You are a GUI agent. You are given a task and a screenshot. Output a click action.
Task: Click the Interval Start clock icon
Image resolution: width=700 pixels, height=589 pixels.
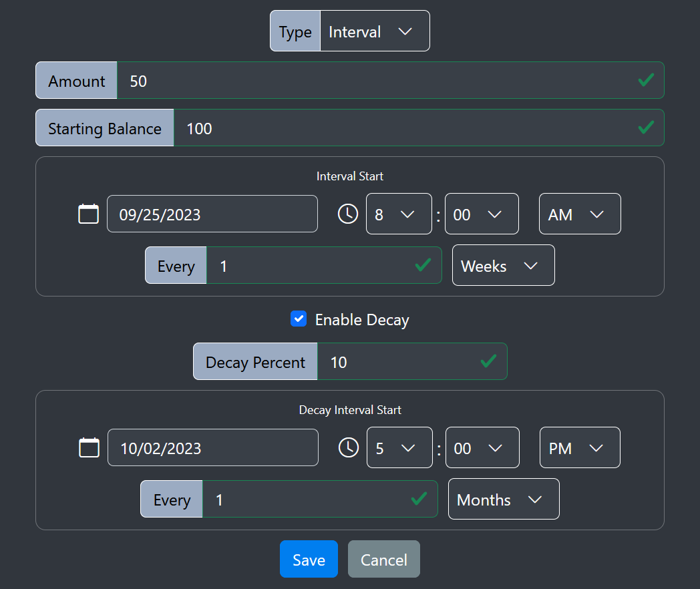tap(348, 214)
